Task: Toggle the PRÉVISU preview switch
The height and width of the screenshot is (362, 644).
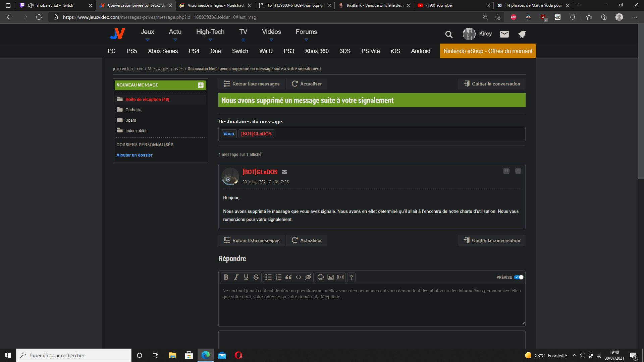Action: [519, 277]
